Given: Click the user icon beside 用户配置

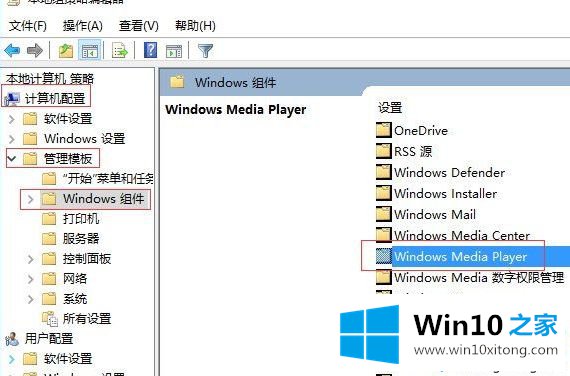Looking at the screenshot, I should tap(12, 339).
